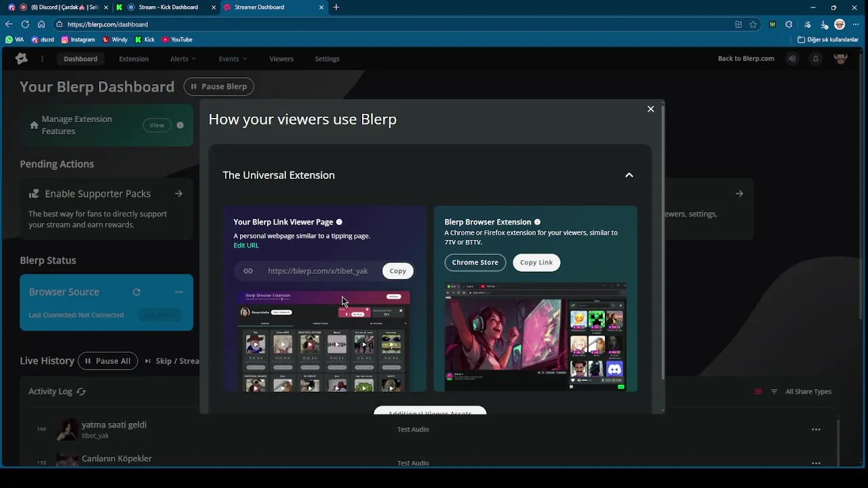This screenshot has height=488, width=868.
Task: Click the supporter packs thumbs-up icon
Action: [x=34, y=194]
